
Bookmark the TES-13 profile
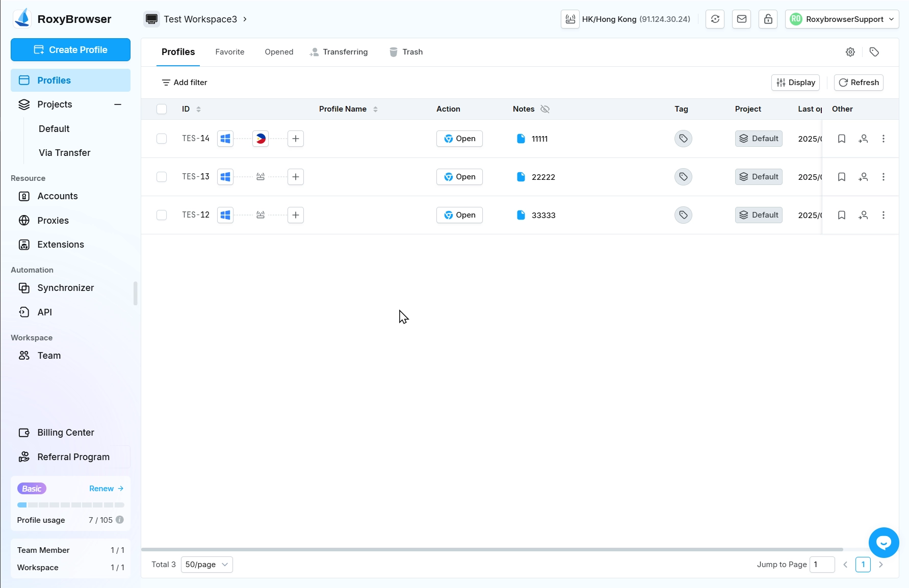point(842,177)
